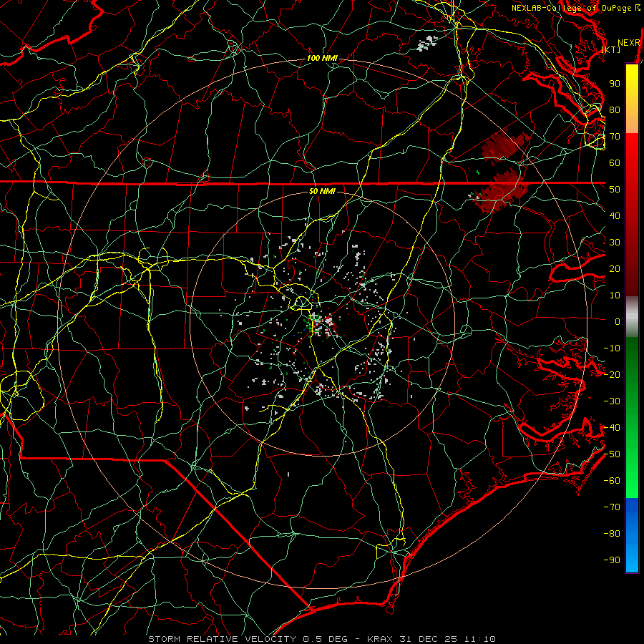
Task: Click the positive "10" label on the velocity scale
Action: (x=615, y=295)
